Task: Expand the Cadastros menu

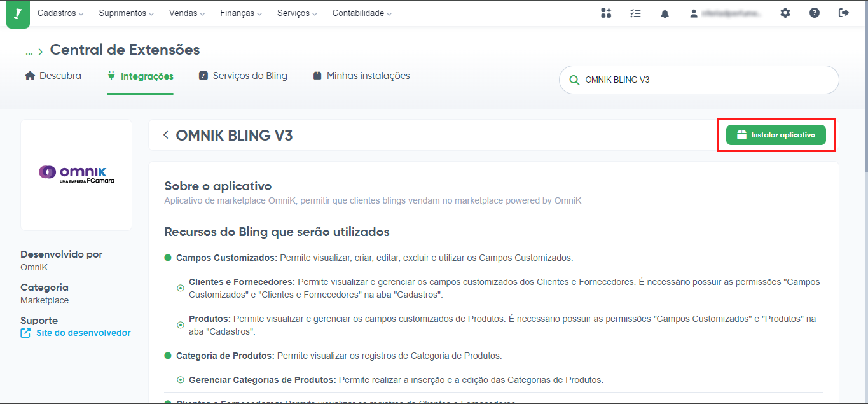Action: pyautogui.click(x=60, y=13)
